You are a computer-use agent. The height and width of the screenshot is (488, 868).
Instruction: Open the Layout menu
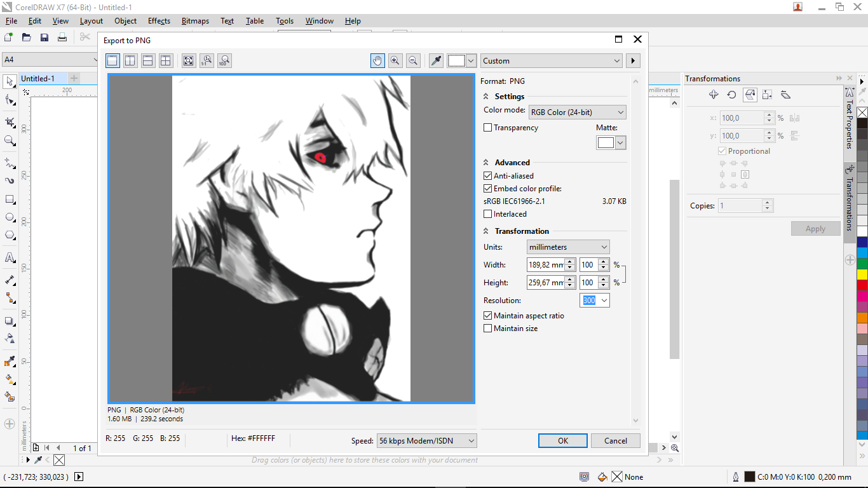click(x=91, y=21)
